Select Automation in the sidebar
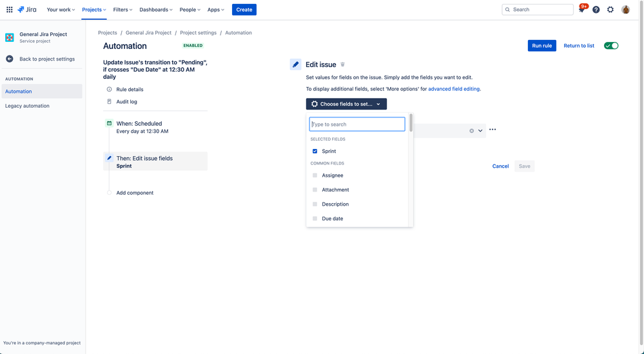 coord(42,91)
